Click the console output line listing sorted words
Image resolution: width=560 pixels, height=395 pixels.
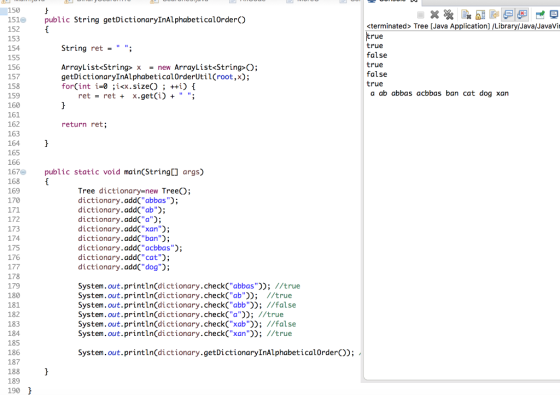pos(439,94)
